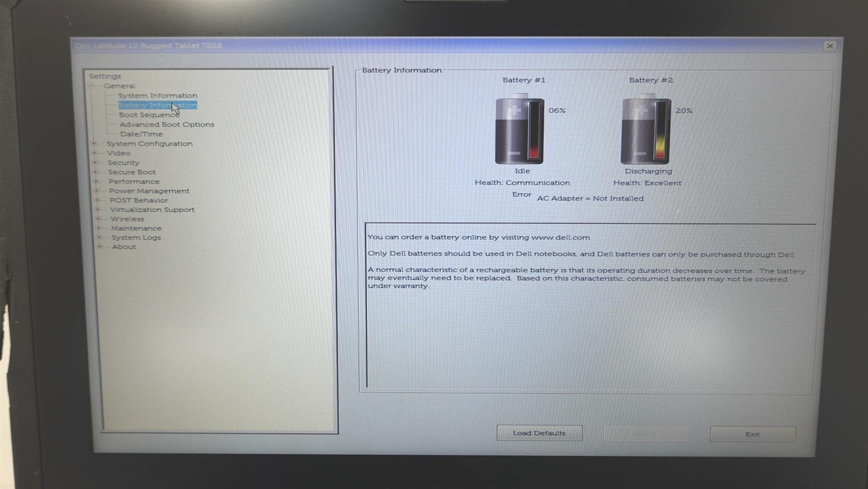
Task: Click the Health: Excellent text
Action: pos(647,183)
